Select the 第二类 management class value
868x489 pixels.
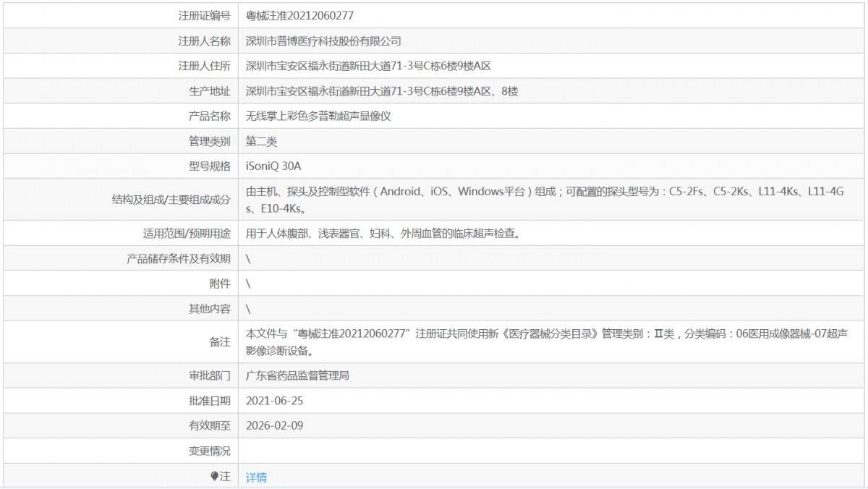pos(261,141)
